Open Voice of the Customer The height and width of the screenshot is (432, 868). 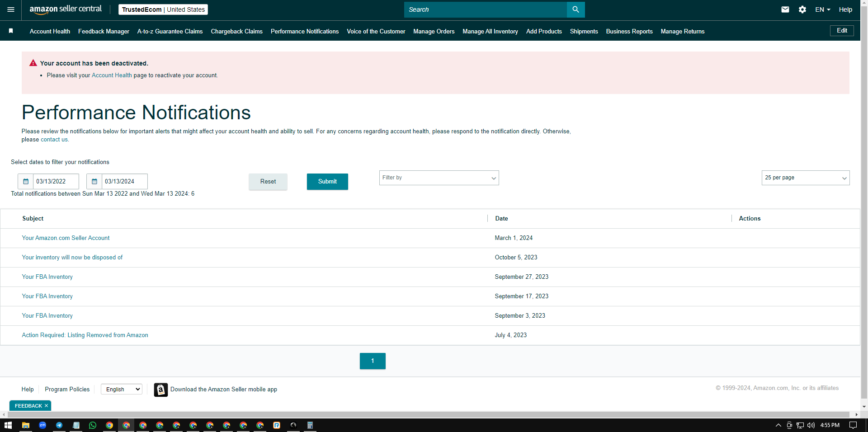point(376,31)
